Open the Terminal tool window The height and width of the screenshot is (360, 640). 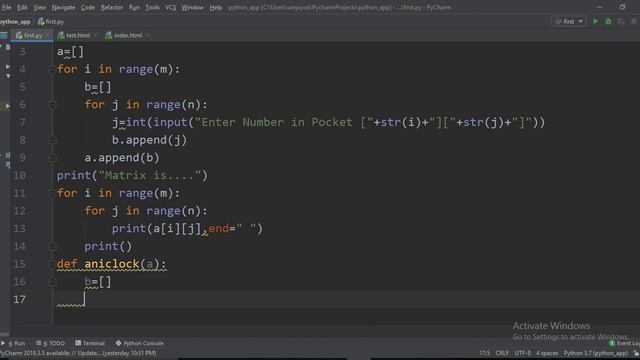90,343
